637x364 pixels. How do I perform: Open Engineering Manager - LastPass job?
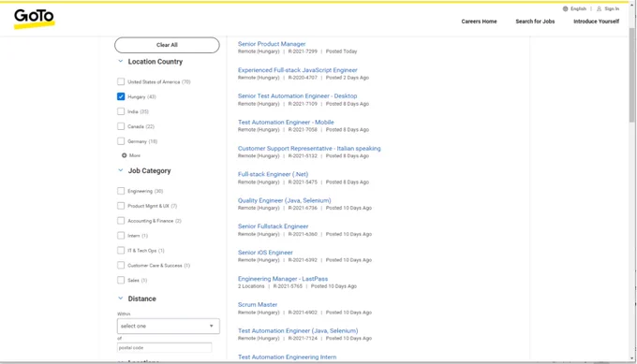(x=283, y=279)
